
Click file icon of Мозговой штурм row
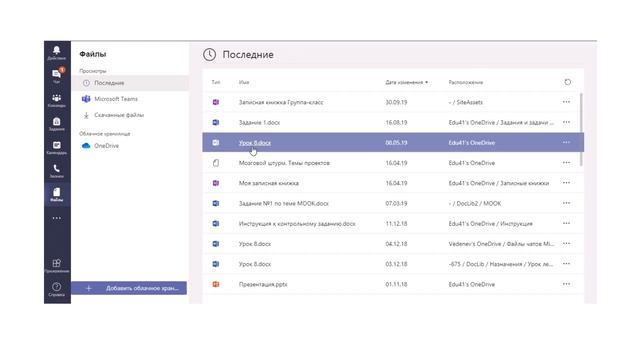(x=216, y=163)
